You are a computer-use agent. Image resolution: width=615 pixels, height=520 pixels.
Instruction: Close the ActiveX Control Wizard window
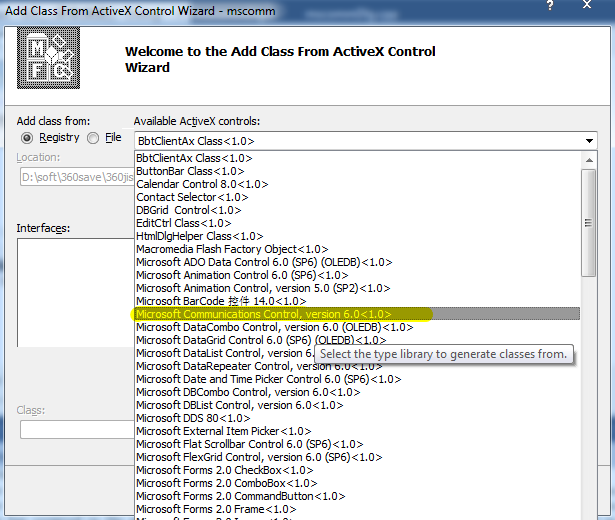point(587,5)
